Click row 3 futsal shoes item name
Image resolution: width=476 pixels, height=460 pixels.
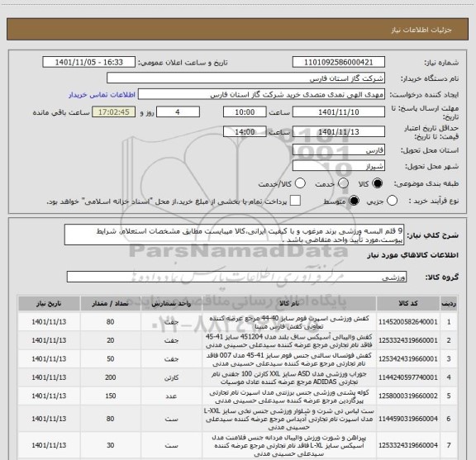pyautogui.click(x=289, y=359)
